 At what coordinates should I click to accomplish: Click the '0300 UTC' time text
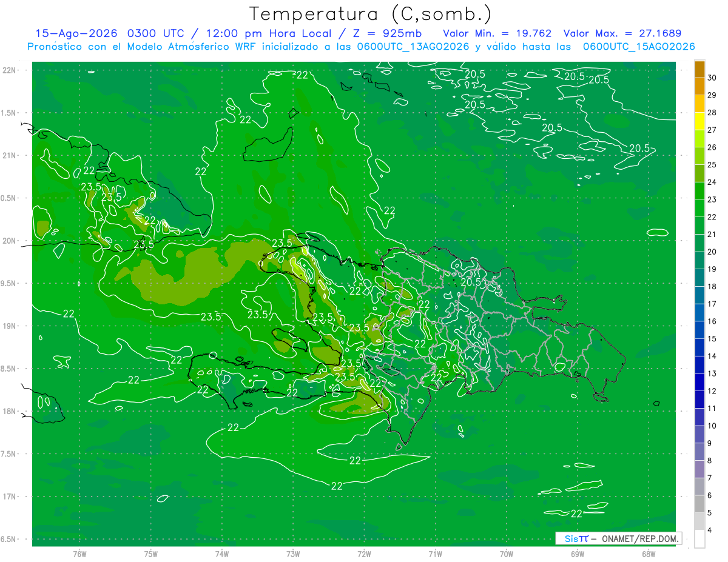pos(157,33)
